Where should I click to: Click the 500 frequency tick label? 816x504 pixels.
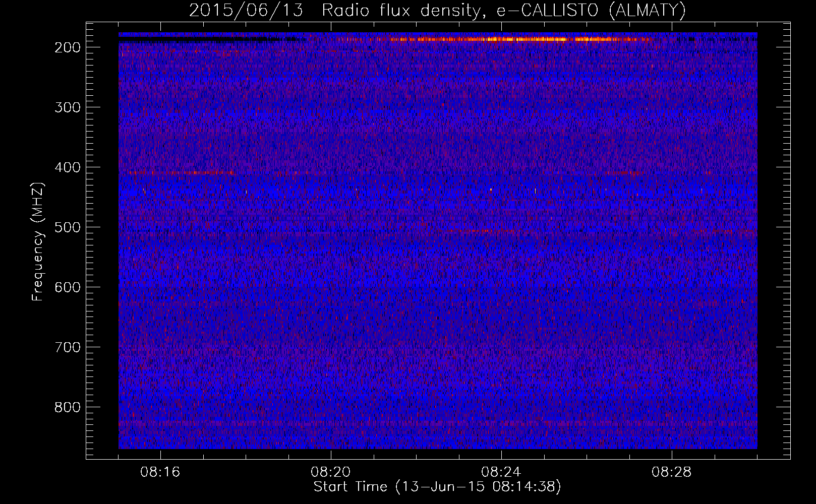pyautogui.click(x=67, y=227)
